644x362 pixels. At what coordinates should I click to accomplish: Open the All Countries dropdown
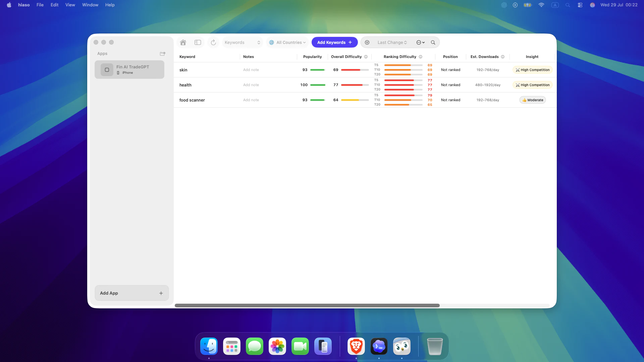pos(287,43)
